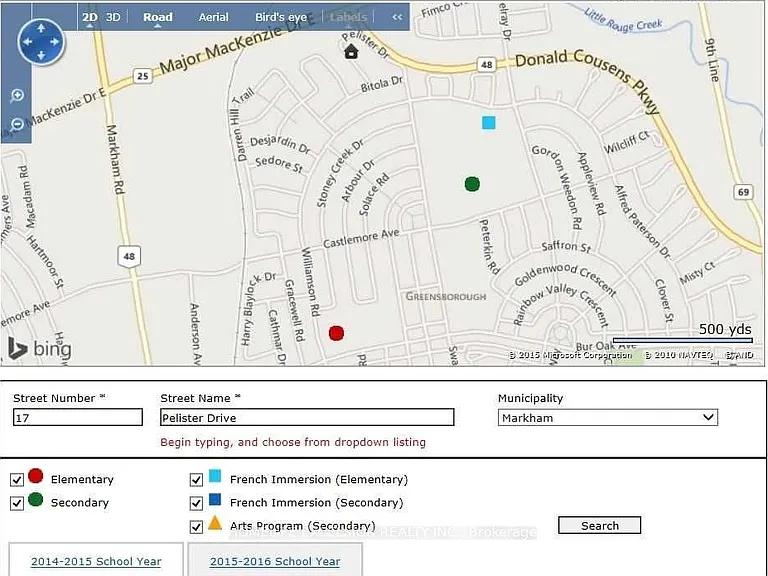The height and width of the screenshot is (576, 768).
Task: Collapse map toolbar with double chevron
Action: point(397,17)
